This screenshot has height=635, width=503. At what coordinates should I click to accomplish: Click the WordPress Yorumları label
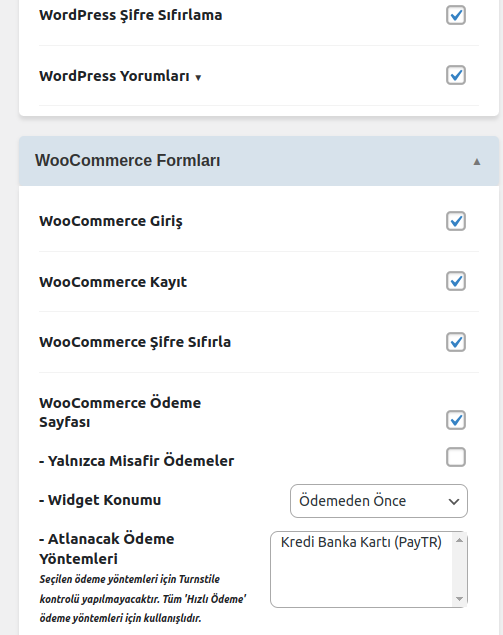[114, 76]
